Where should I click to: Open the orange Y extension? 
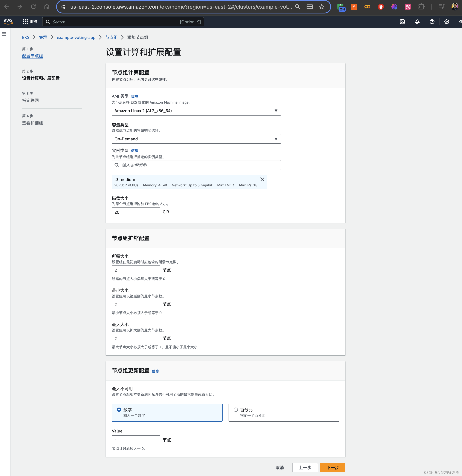[x=354, y=7]
